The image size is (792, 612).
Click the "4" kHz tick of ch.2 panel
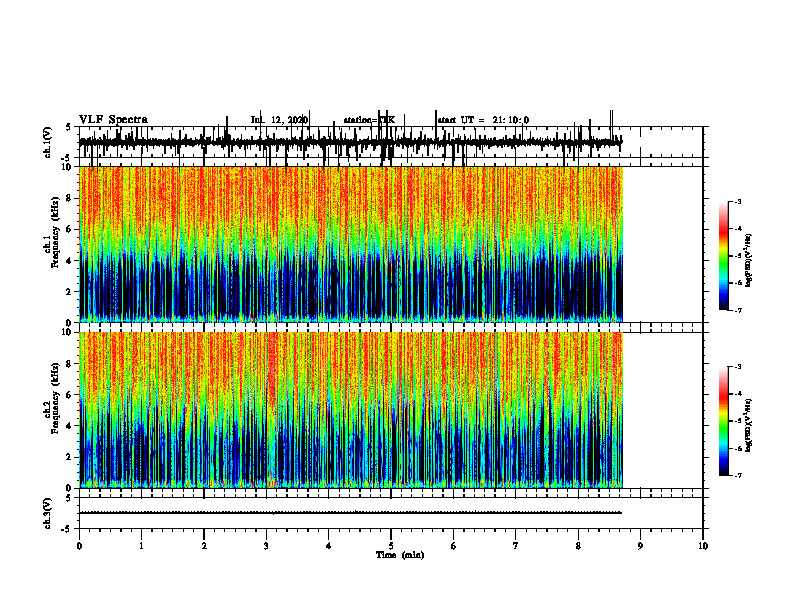tap(70, 426)
